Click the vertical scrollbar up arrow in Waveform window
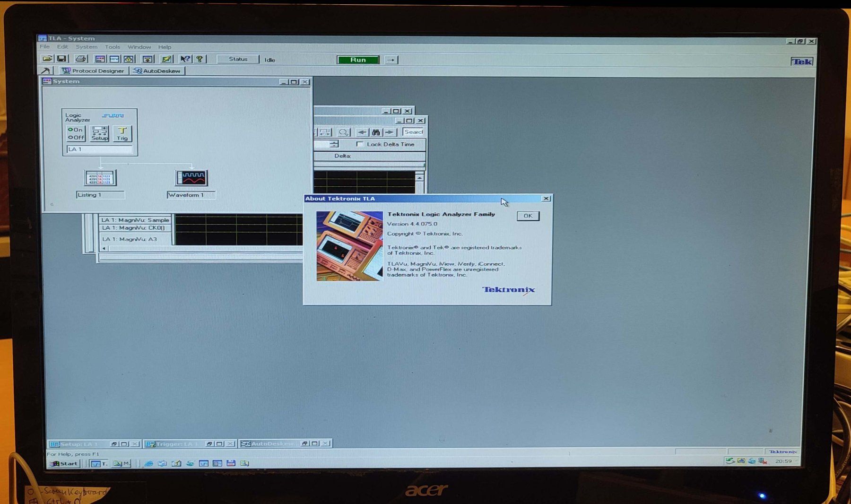The height and width of the screenshot is (504, 851). (x=419, y=177)
